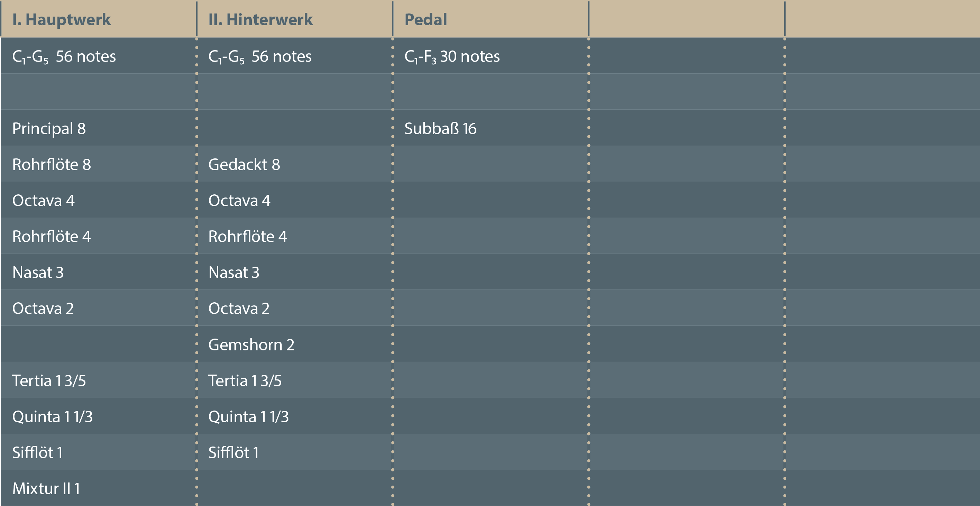Viewport: 980px width, 506px height.
Task: Select Quinta 1 1/3 under Hinterwerk
Action: (248, 417)
